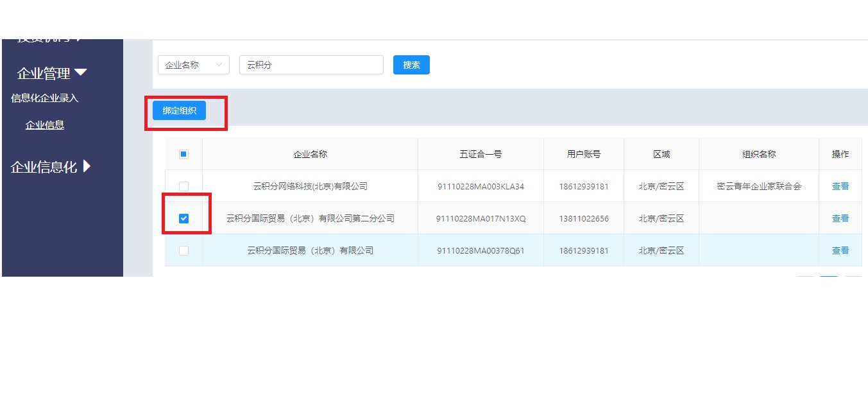The image size is (868, 416).
Task: Click 查看 for 云积分网络科技(北京)有限公司
Action: tap(840, 186)
